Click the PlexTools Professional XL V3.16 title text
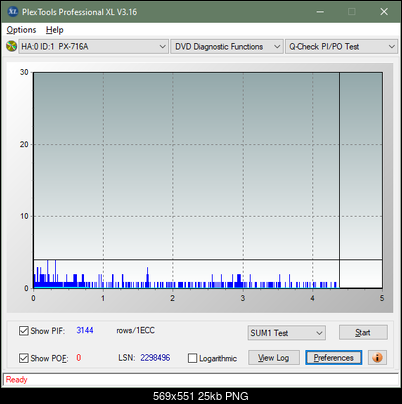 [x=79, y=12]
